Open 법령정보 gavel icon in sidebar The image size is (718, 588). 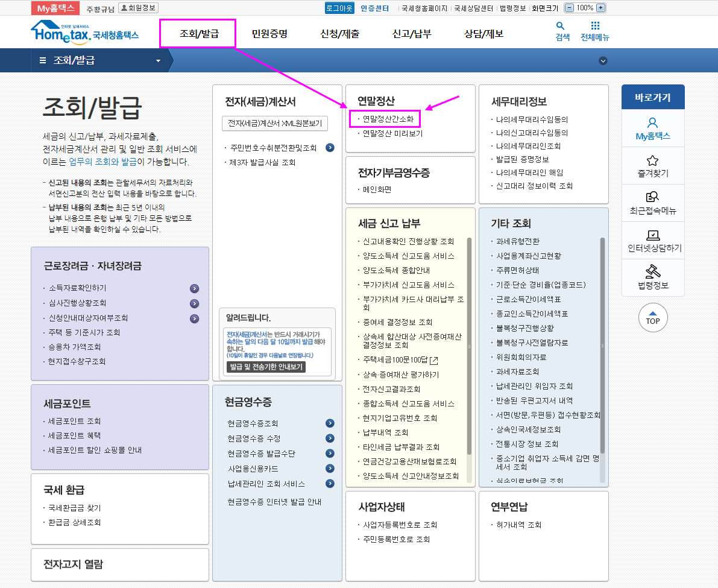[x=652, y=271]
